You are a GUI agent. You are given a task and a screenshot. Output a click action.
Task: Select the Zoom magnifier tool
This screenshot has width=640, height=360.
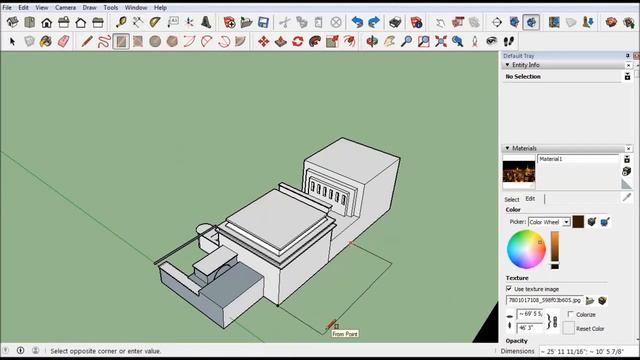[407, 41]
